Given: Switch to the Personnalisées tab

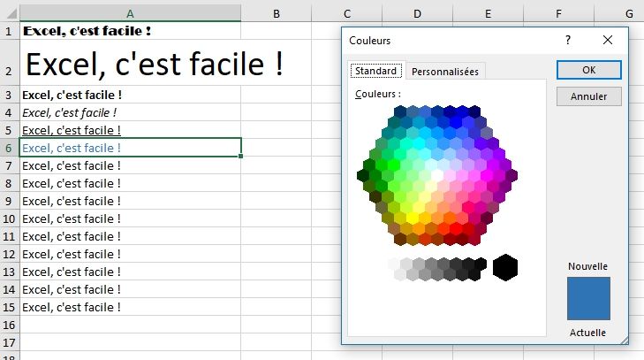Looking at the screenshot, I should tap(445, 72).
